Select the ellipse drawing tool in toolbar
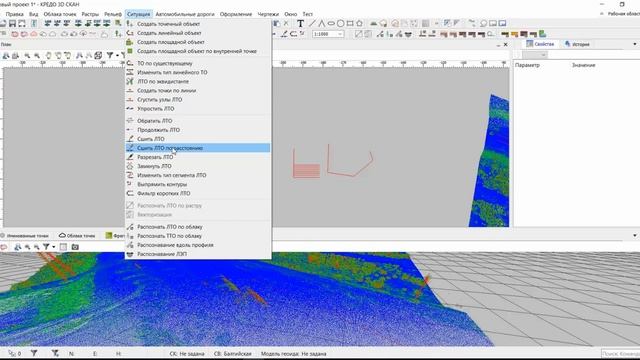 (331, 24)
